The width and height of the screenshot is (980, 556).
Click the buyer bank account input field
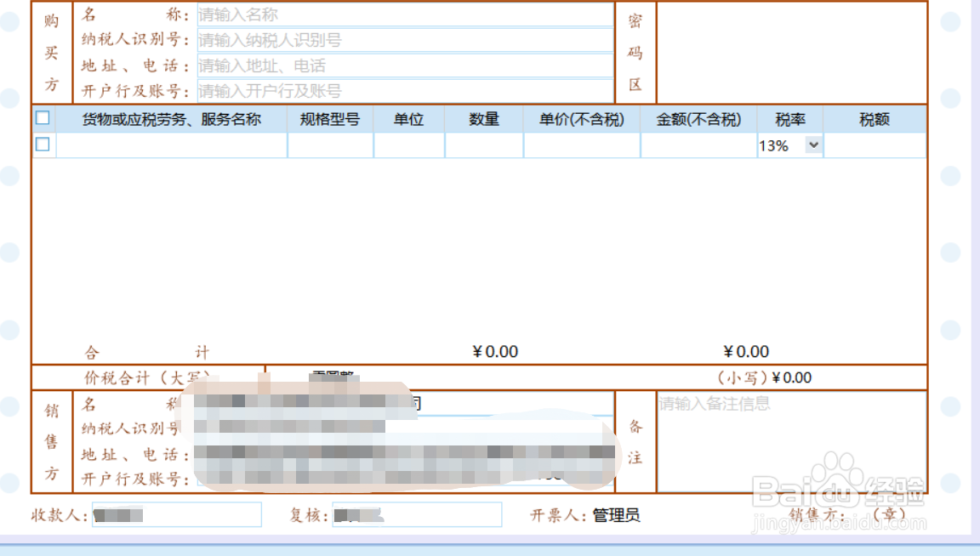coord(405,91)
